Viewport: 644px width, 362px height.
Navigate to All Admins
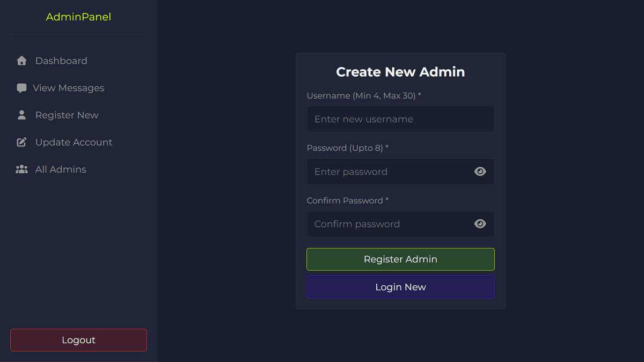click(61, 169)
